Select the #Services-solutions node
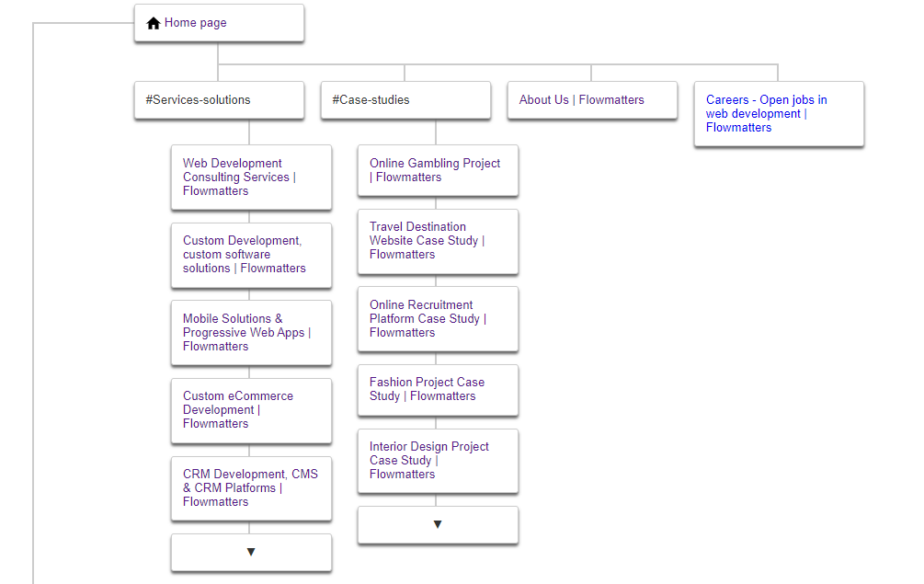Screen dimensions: 924x584 click(x=219, y=100)
